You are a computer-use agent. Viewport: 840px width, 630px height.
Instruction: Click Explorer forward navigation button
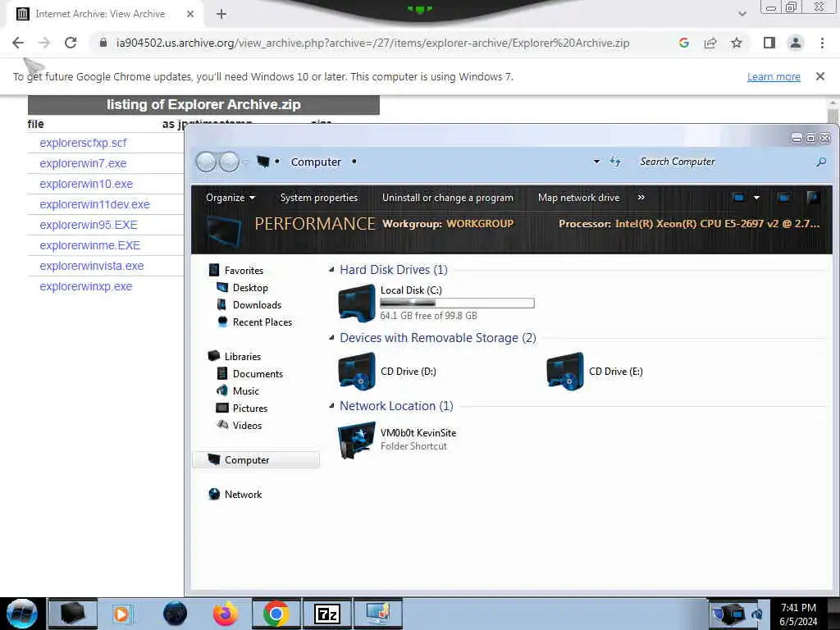(x=230, y=162)
